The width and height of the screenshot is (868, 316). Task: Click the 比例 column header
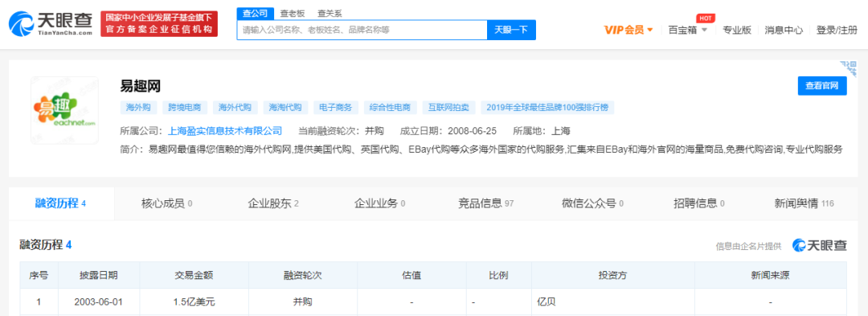499,275
